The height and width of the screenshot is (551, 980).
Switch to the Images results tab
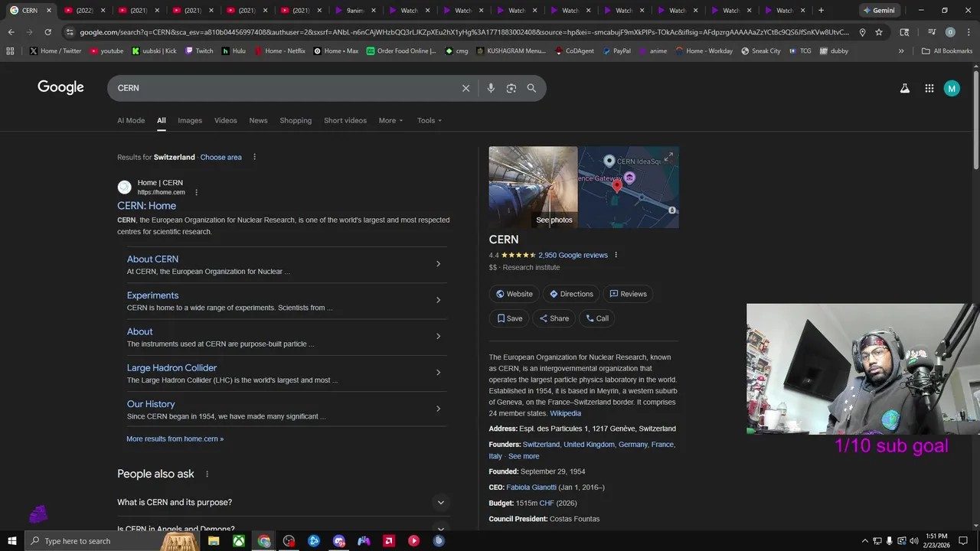[190, 120]
